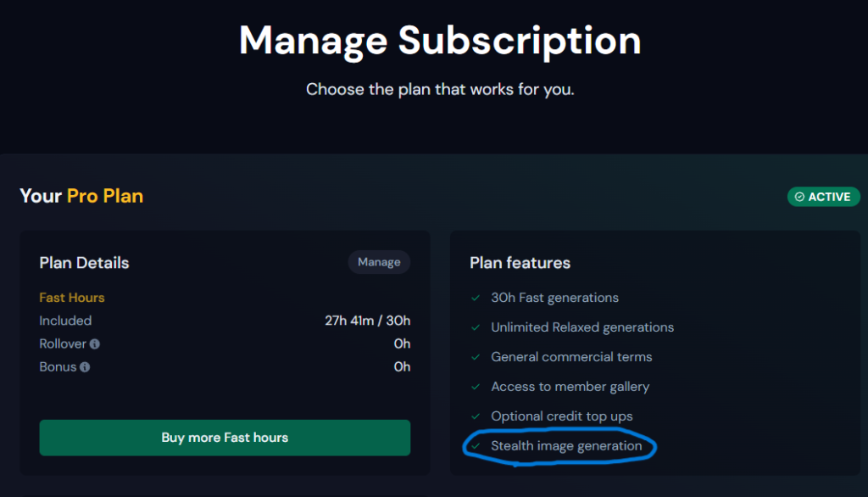Image resolution: width=868 pixels, height=497 pixels.
Task: Click the Bonus info icon
Action: point(85,366)
